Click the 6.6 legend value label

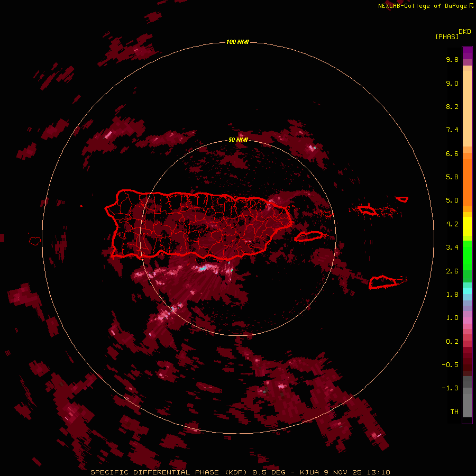(x=452, y=153)
